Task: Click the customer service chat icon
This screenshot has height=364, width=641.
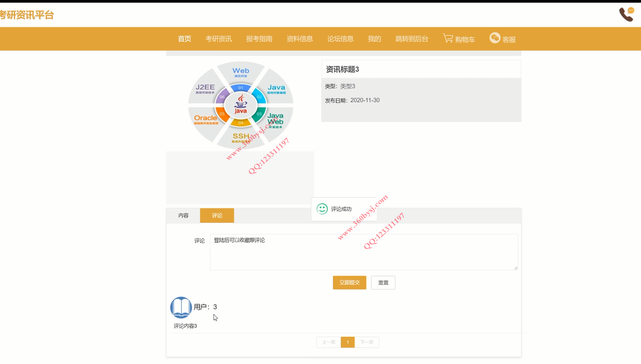Action: [x=495, y=38]
